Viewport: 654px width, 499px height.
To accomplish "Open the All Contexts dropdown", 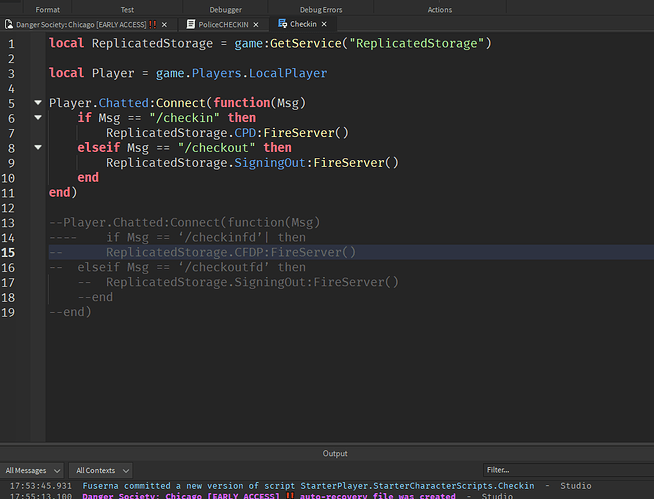I will click(101, 471).
